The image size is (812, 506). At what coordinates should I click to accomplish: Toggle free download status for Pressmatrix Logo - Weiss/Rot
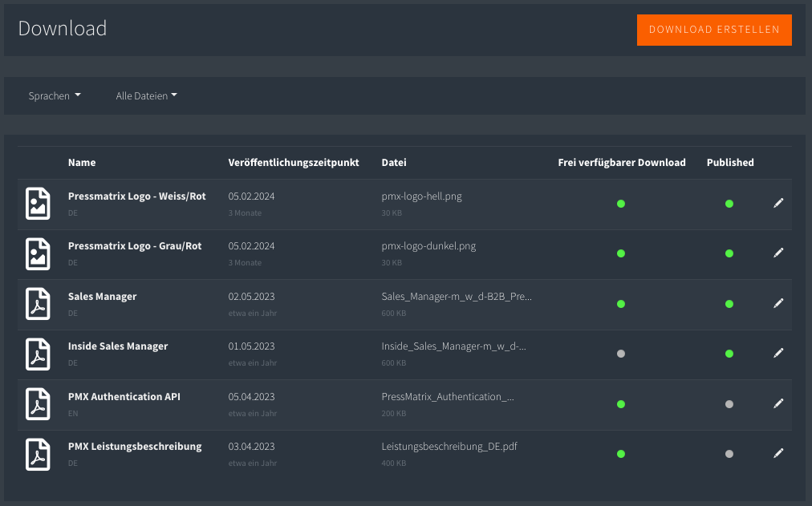point(621,204)
